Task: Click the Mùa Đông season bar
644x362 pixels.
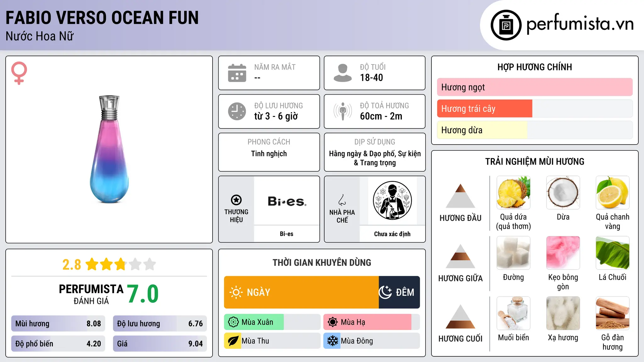Action: (372, 341)
